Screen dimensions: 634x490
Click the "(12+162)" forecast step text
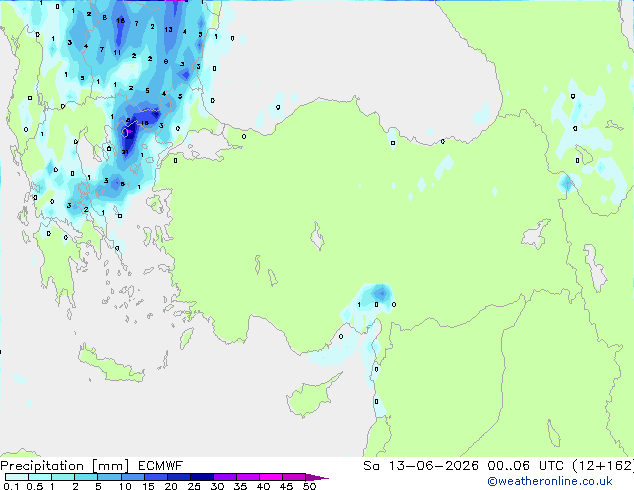[x=603, y=466]
